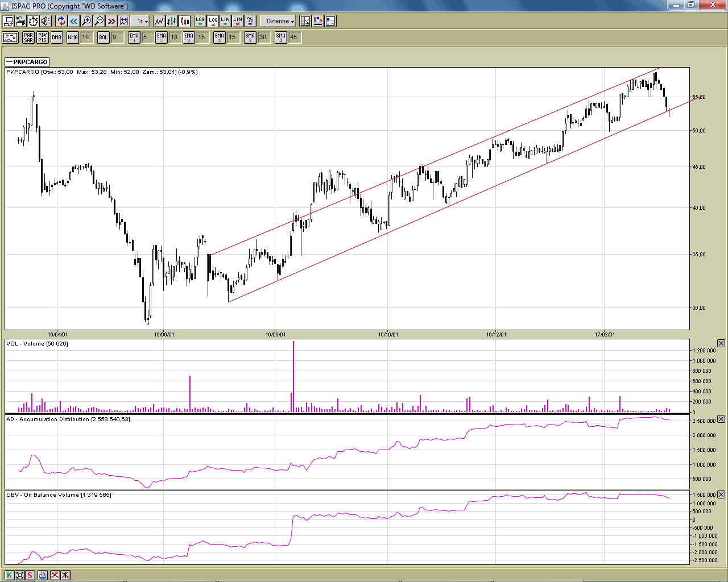Click the stopwatch timer icon
The width and height of the screenshot is (728, 582).
(x=33, y=21)
